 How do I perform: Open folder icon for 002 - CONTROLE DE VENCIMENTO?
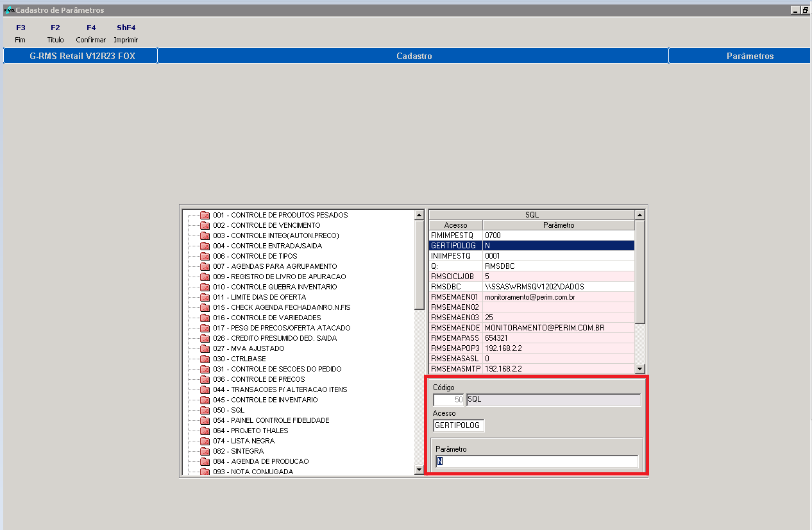[205, 225]
